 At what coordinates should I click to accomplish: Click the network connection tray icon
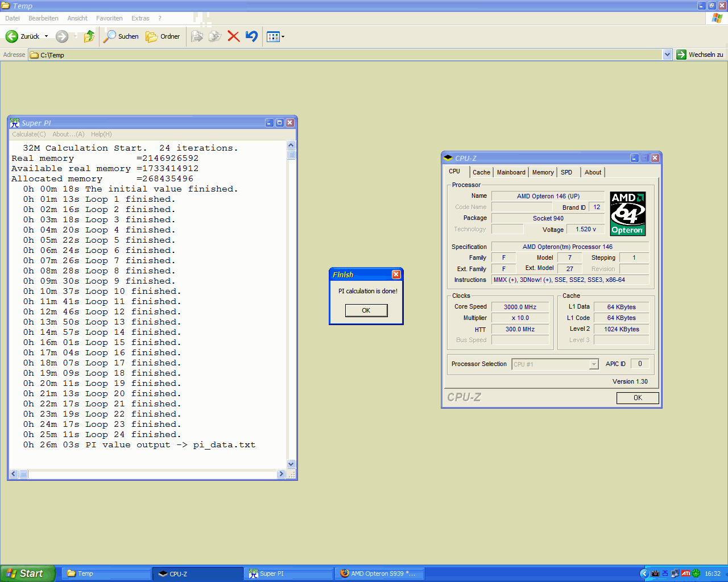coord(675,573)
